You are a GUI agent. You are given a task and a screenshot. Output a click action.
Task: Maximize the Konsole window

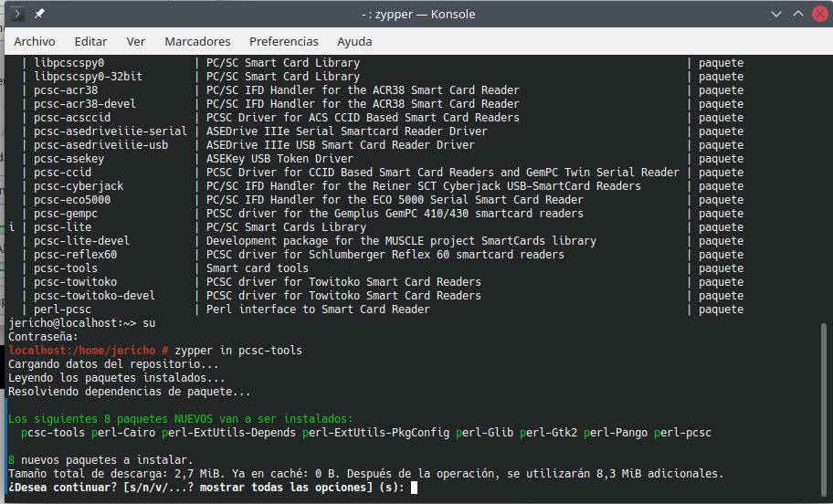pos(796,15)
